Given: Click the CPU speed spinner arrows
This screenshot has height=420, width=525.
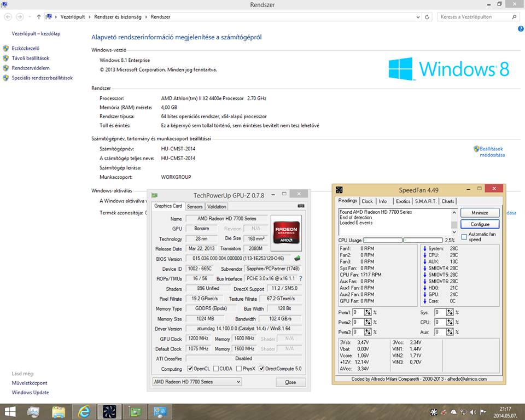Looking at the screenshot, I should tap(450, 322).
